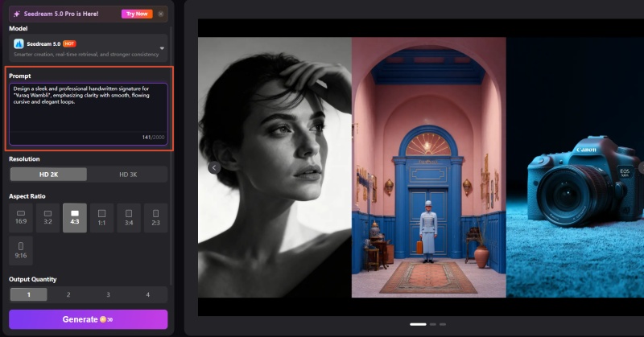Click the HOT badge beside Seedream 5.0
This screenshot has height=337, width=644.
[x=69, y=43]
